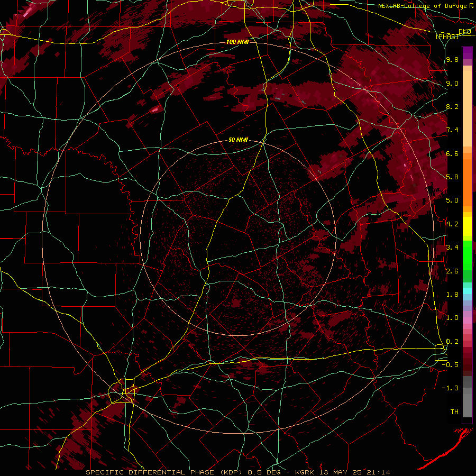The width and height of the screenshot is (476, 476).
Task: Pick the orange band of the color bar
Action: (467, 182)
